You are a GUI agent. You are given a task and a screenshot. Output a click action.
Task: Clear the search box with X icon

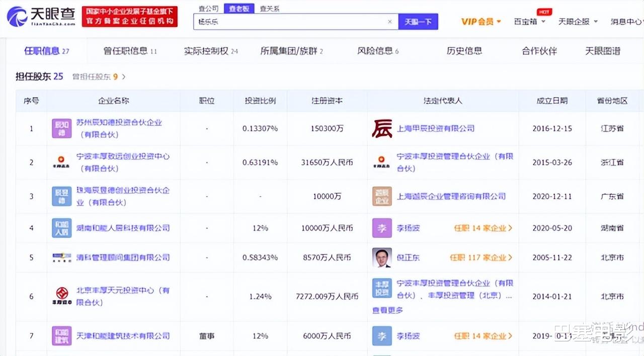[x=390, y=22]
